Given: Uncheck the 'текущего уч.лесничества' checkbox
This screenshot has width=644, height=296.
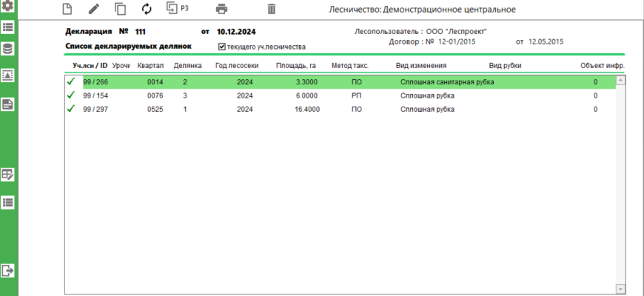Looking at the screenshot, I should 221,47.
